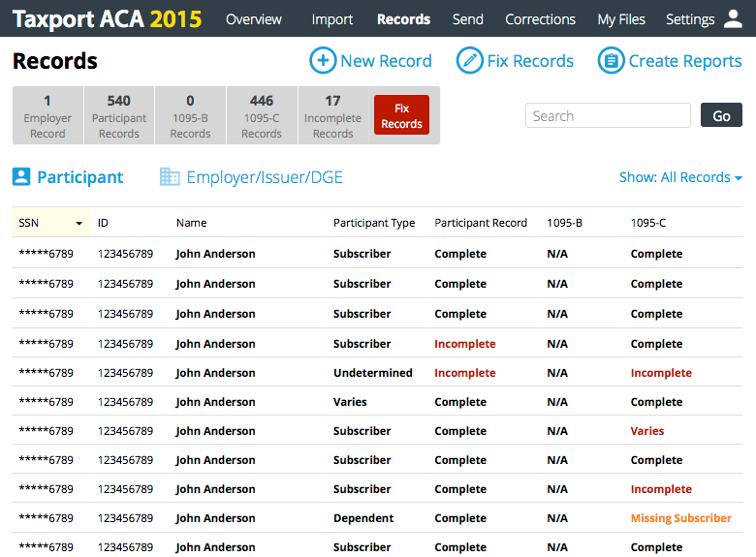Sort by the Name column header
Viewport: 756px width, 557px height.
tap(191, 223)
